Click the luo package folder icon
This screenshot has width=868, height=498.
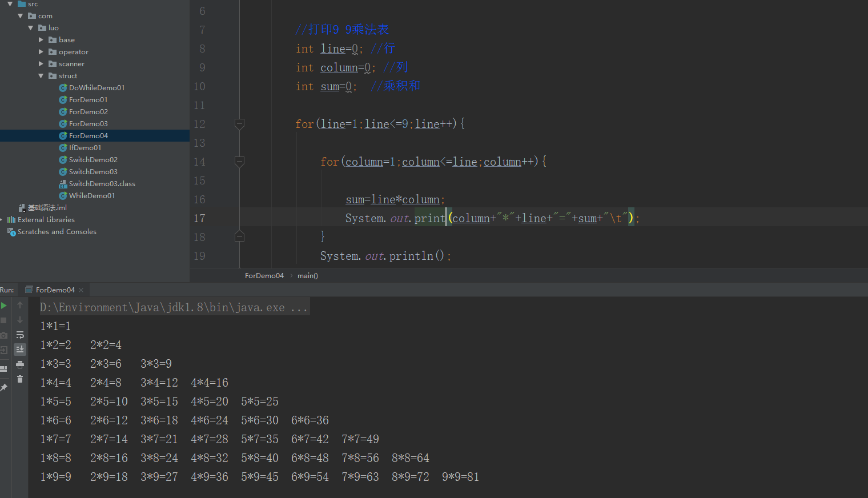(42, 28)
